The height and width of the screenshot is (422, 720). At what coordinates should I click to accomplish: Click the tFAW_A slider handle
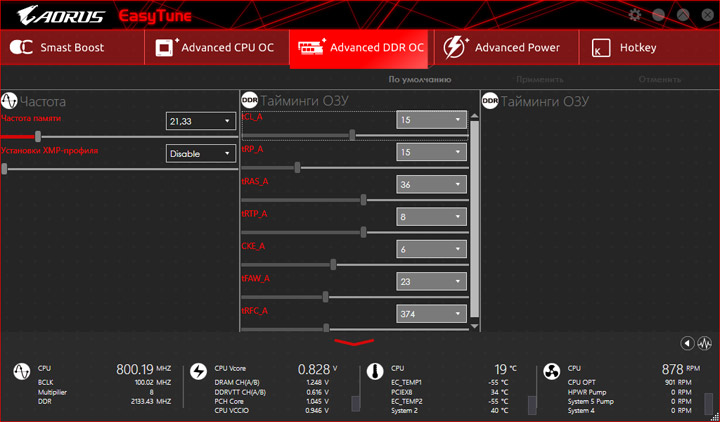[326, 297]
